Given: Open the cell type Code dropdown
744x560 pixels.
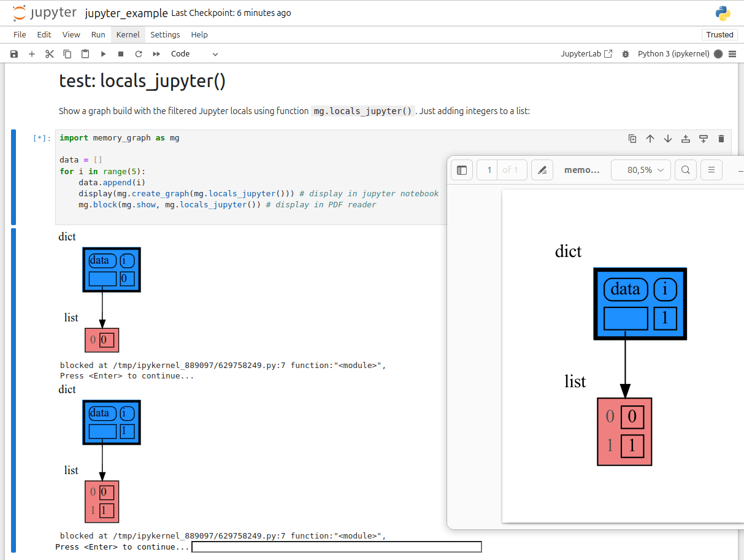Looking at the screenshot, I should point(194,54).
